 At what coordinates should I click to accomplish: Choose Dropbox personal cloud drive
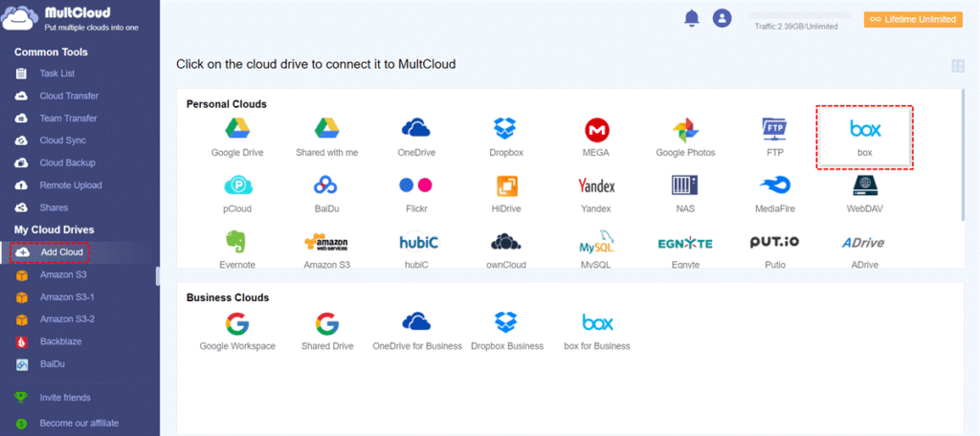[x=506, y=138]
